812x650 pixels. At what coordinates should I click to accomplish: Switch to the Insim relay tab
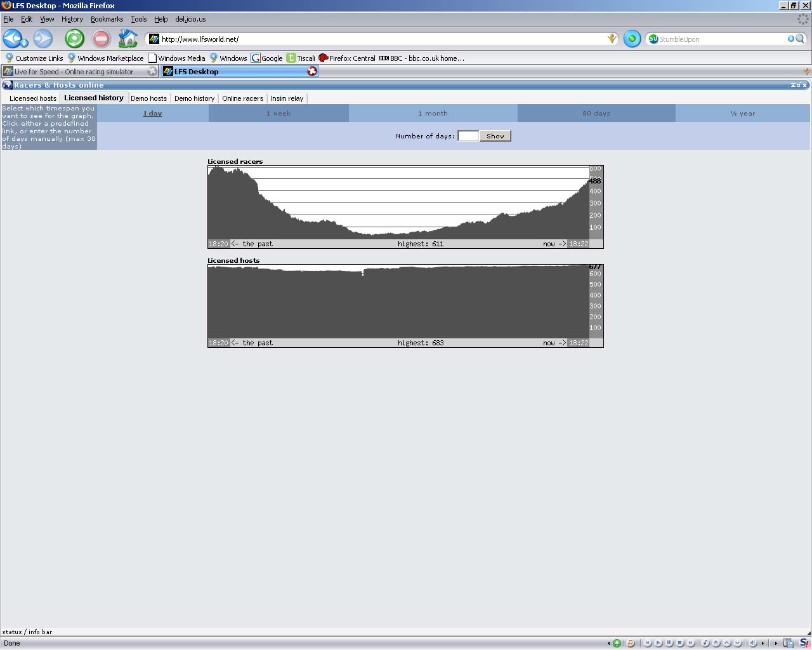tap(287, 98)
